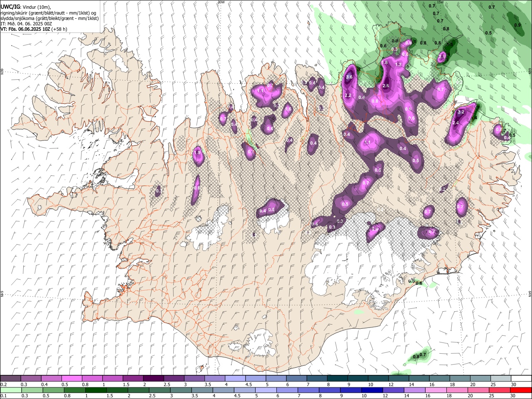
Task: Click the purple 12–14 swatch in bottom legend
Action: [394, 390]
